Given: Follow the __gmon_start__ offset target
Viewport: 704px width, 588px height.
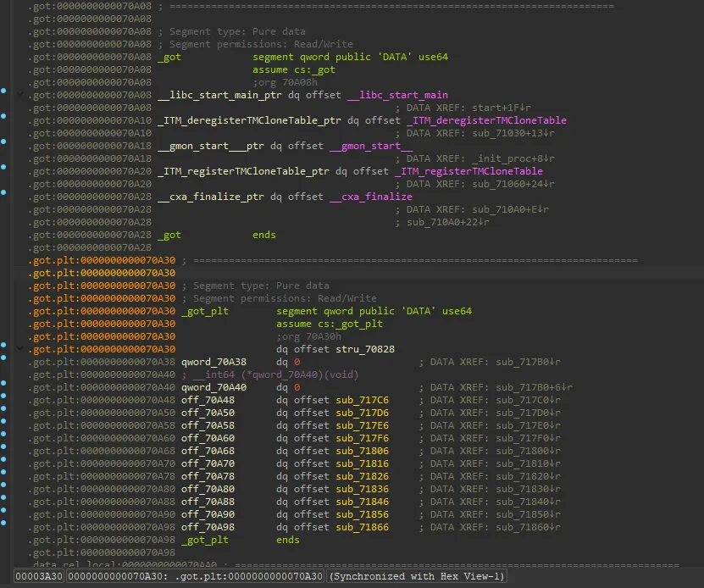Looking at the screenshot, I should coord(371,146).
